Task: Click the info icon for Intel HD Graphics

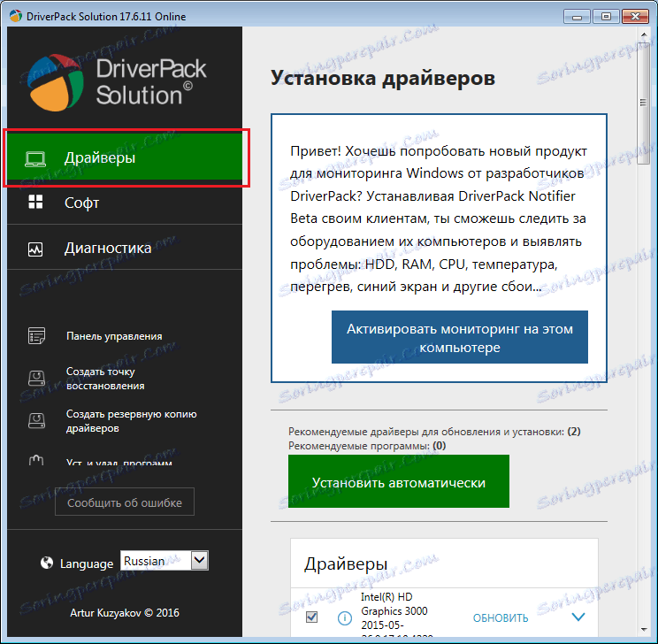Action: pyautogui.click(x=345, y=618)
